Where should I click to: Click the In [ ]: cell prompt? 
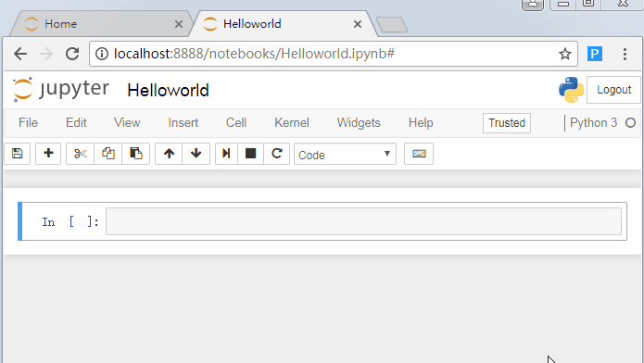(70, 222)
